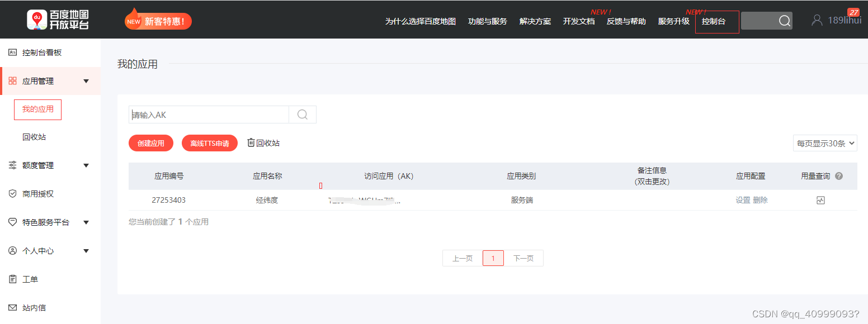Click the 特色服务平台 heart icon
868x324 pixels.
pyautogui.click(x=12, y=222)
